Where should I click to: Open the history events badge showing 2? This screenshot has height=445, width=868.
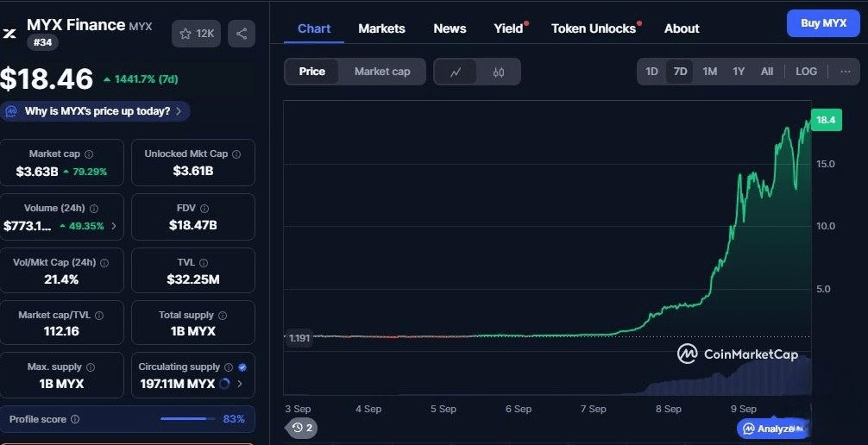coord(302,427)
